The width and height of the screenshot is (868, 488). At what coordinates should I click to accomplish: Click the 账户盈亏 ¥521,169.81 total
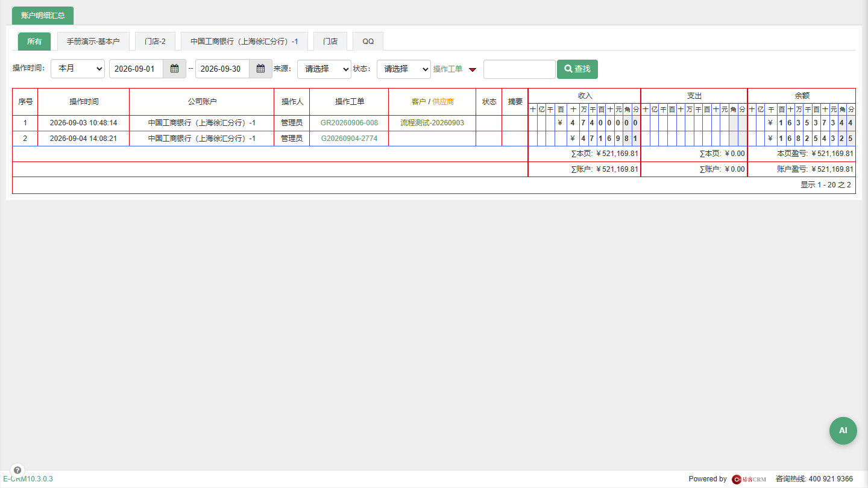tap(815, 169)
